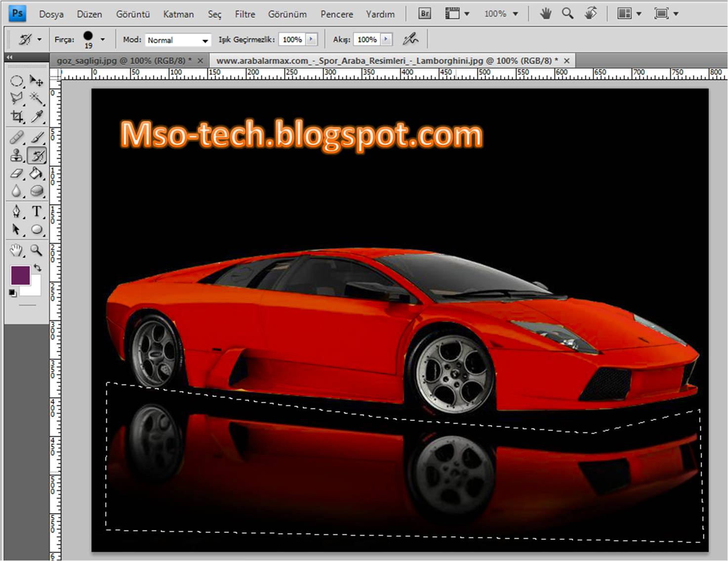Toggle the airbrush option in the options bar
The image size is (728, 561).
click(x=410, y=39)
